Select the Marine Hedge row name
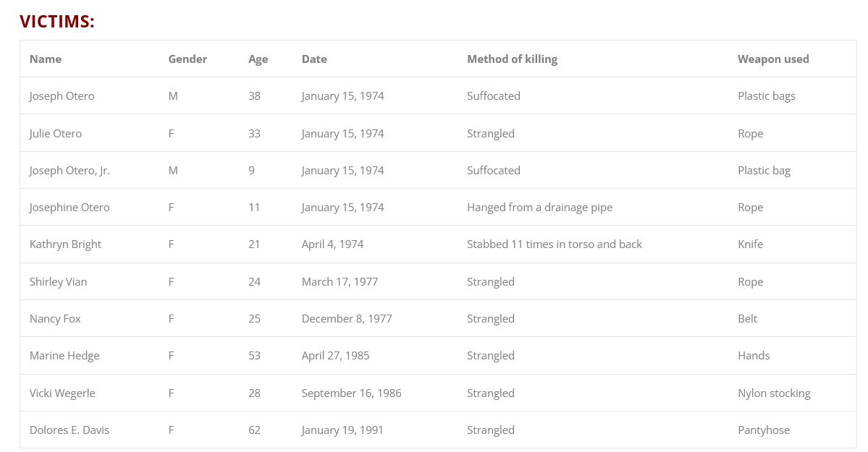This screenshot has height=452, width=868. 64,356
